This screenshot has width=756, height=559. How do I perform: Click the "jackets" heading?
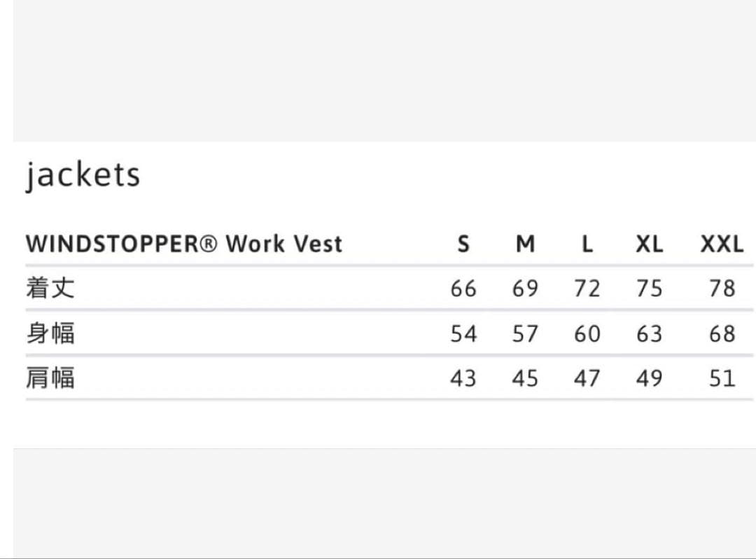83,175
